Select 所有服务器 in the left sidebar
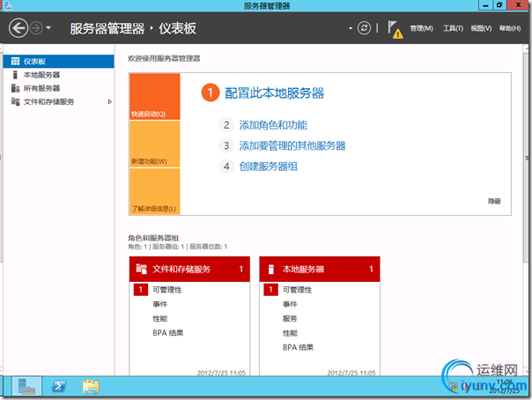 point(59,89)
